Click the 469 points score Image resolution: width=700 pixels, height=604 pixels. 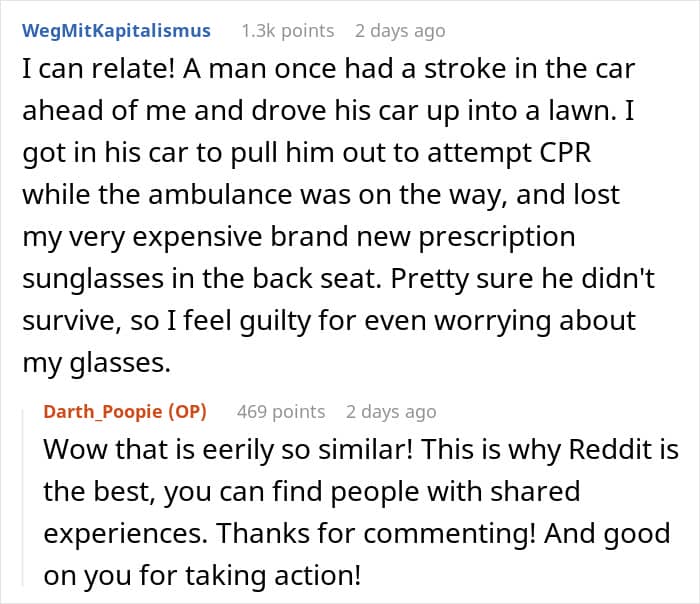tap(280, 411)
